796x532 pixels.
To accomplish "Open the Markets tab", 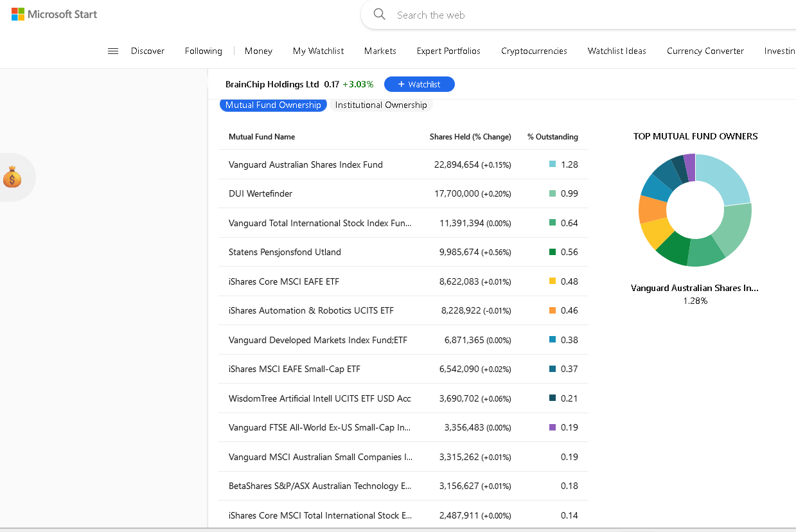I will [x=380, y=51].
